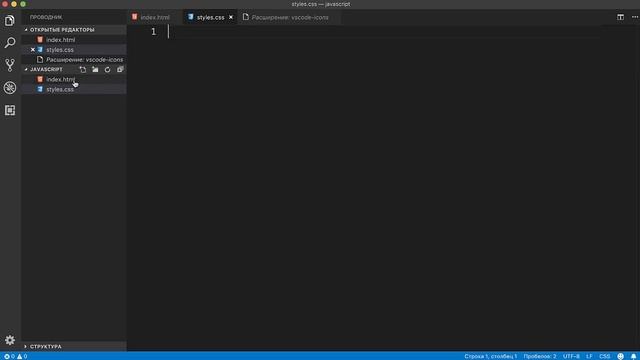The height and width of the screenshot is (360, 640).
Task: Select styles.css in open editors list
Action: click(x=73, y=50)
